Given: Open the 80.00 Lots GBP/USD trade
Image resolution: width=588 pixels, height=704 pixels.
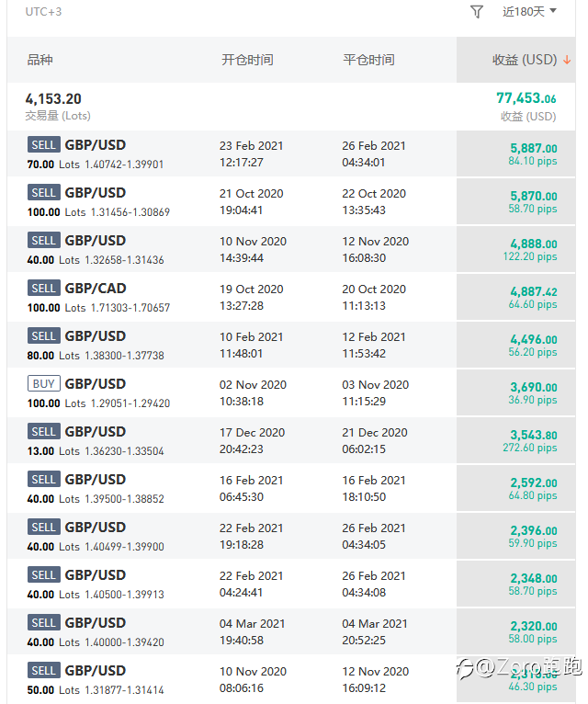Looking at the screenshot, I should pyautogui.click(x=291, y=345).
